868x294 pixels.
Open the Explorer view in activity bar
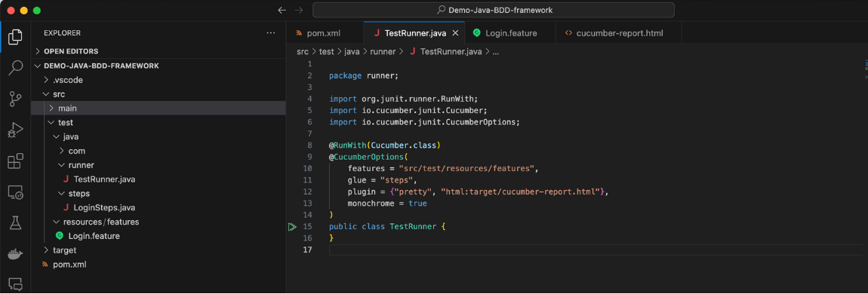coord(16,37)
